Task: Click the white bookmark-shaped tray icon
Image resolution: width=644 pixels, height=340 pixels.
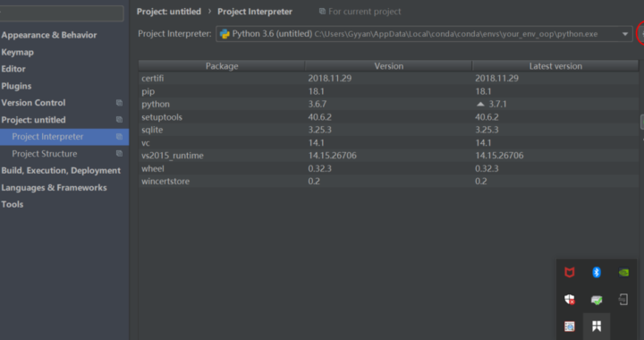Action: 597,327
